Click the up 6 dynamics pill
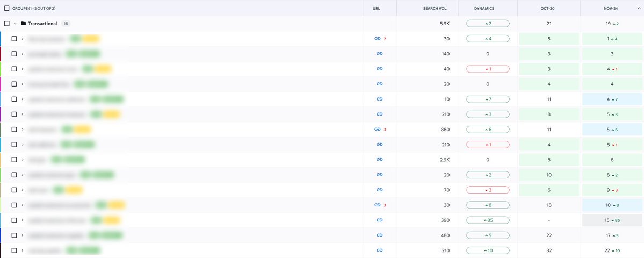The height and width of the screenshot is (258, 644). pos(488,130)
